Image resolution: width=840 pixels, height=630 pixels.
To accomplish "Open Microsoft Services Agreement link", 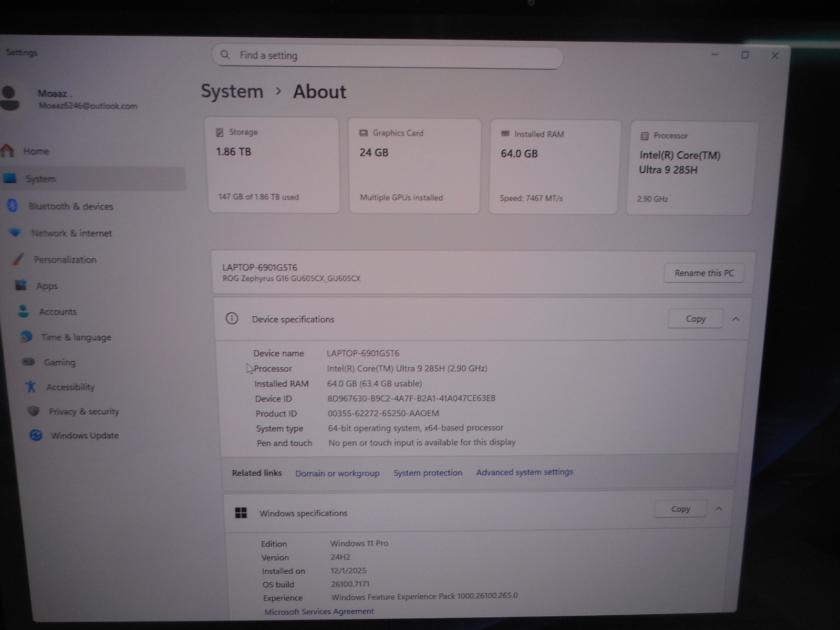I will pos(319,611).
